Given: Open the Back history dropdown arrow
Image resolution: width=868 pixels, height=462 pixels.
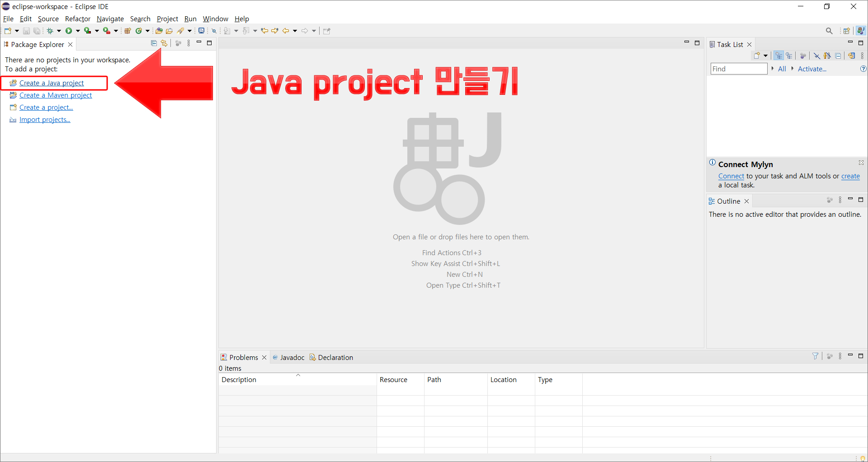Looking at the screenshot, I should (x=295, y=31).
